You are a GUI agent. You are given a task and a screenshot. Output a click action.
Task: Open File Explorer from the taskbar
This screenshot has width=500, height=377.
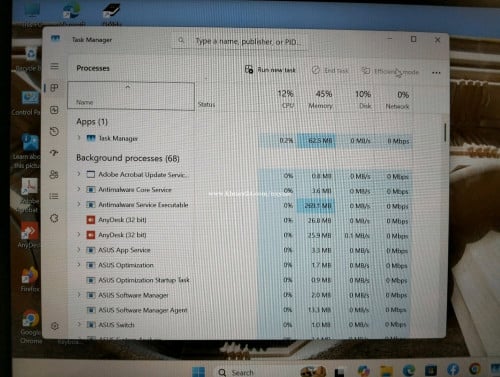click(387, 370)
